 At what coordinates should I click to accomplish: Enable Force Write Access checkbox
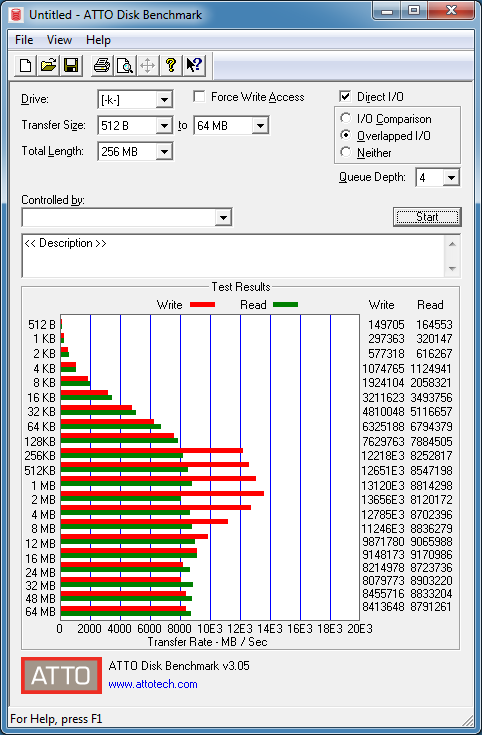(199, 97)
